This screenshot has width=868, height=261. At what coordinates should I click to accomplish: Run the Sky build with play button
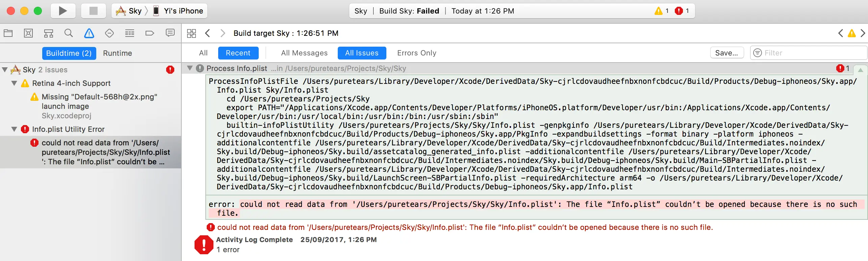63,11
